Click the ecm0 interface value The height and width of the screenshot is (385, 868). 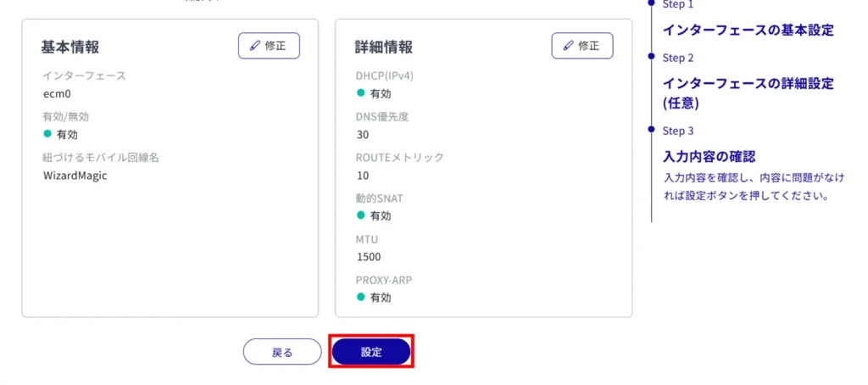57,94
